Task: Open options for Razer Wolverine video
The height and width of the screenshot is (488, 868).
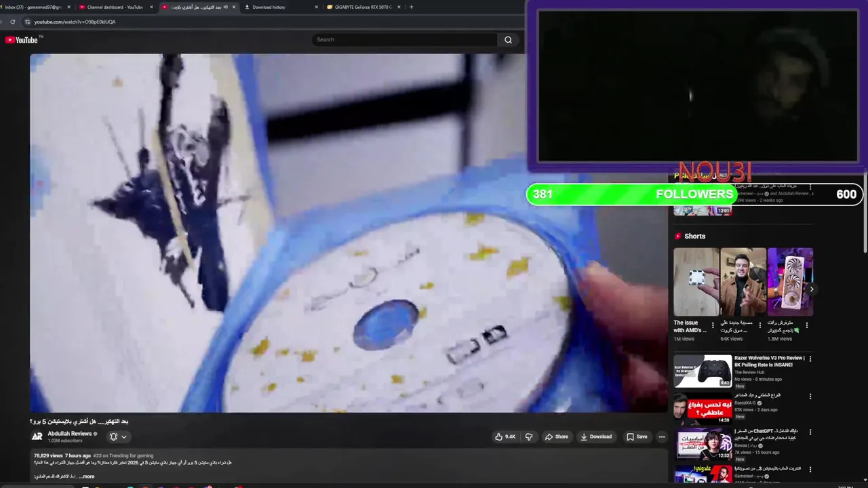Action: pos(810,359)
